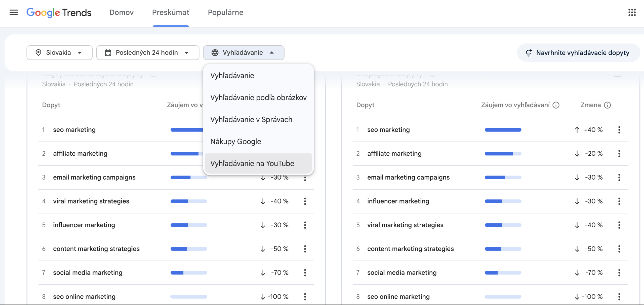Open social media marketing query in left table
The height and width of the screenshot is (305, 644).
88,273
